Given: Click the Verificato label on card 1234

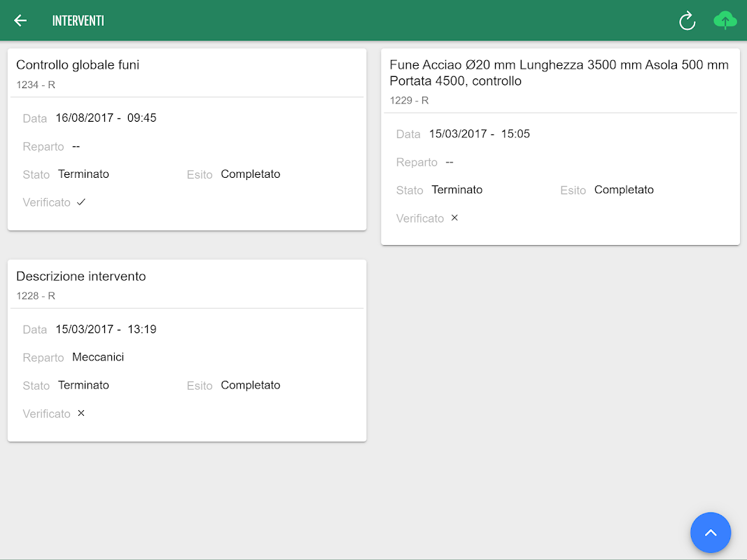Looking at the screenshot, I should (x=47, y=202).
